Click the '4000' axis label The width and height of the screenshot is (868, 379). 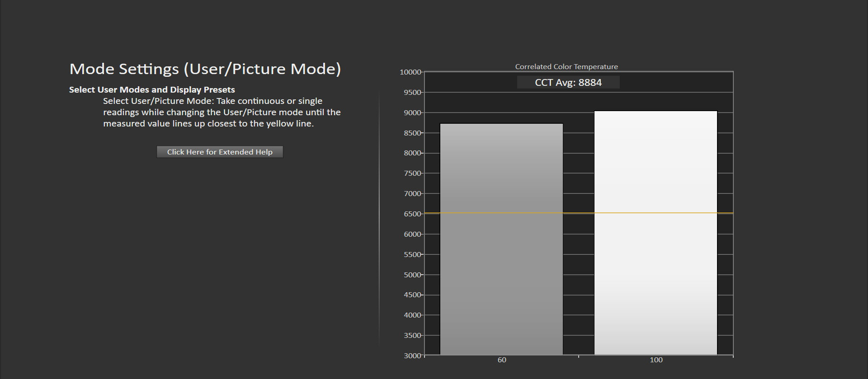coord(413,315)
